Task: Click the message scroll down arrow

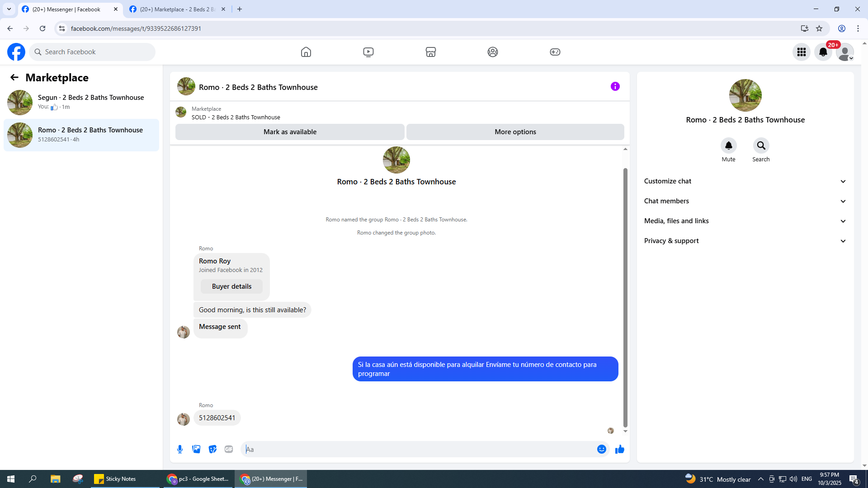Action: pyautogui.click(x=625, y=431)
